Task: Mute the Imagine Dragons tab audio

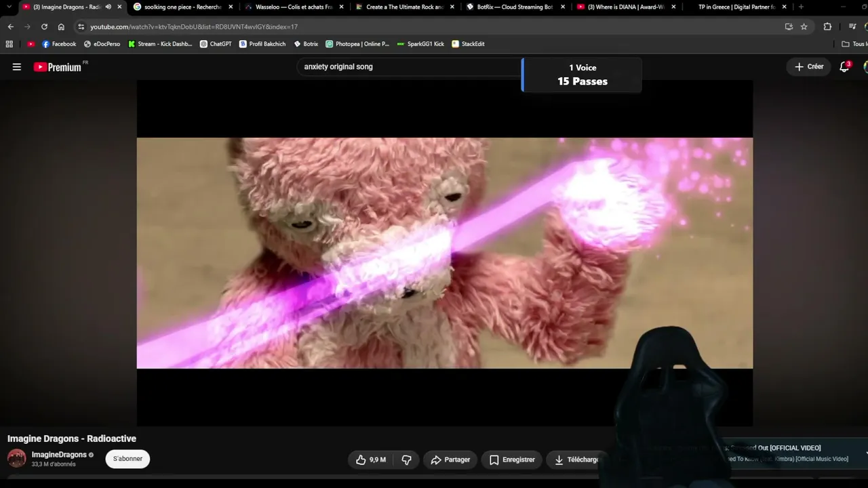Action: pos(108,7)
